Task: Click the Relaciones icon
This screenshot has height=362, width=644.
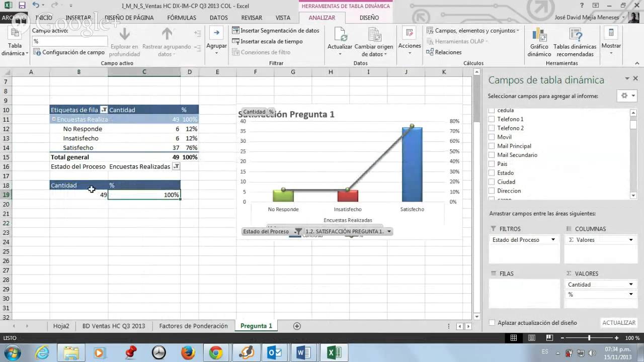Action: tap(430, 52)
